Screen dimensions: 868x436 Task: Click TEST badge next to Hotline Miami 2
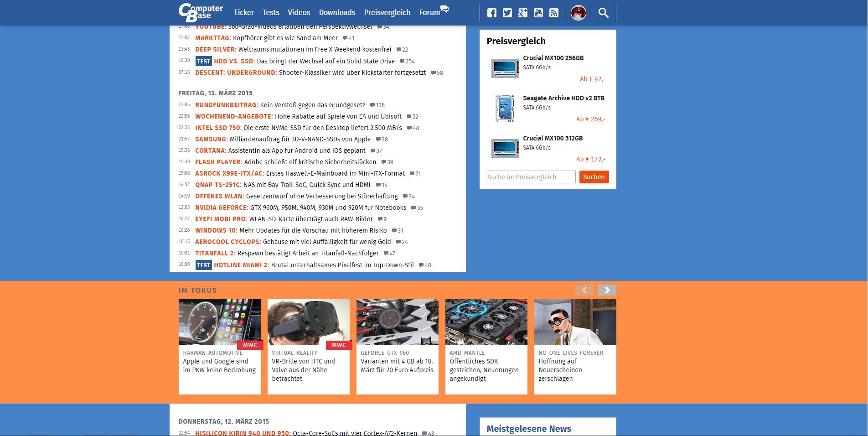pyautogui.click(x=204, y=265)
